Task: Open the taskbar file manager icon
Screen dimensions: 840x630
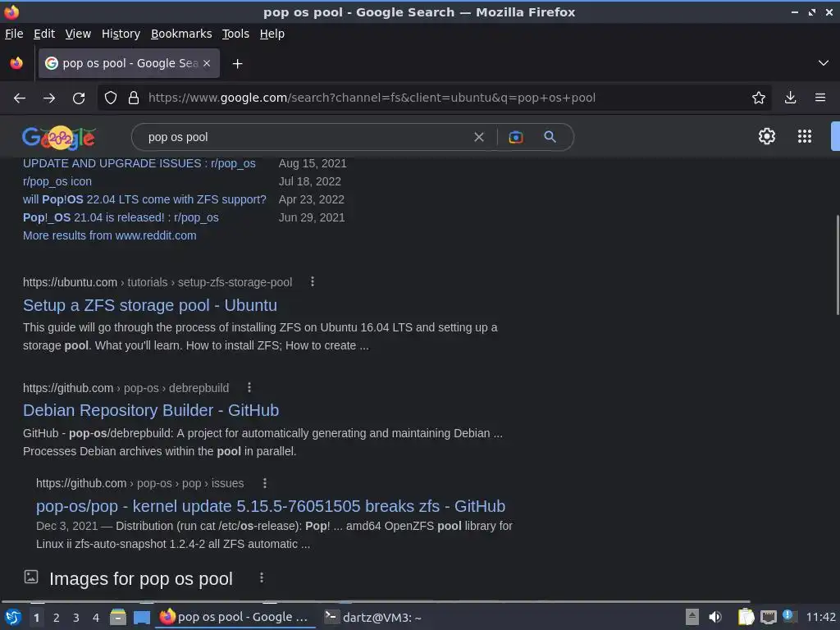Action: point(118,617)
